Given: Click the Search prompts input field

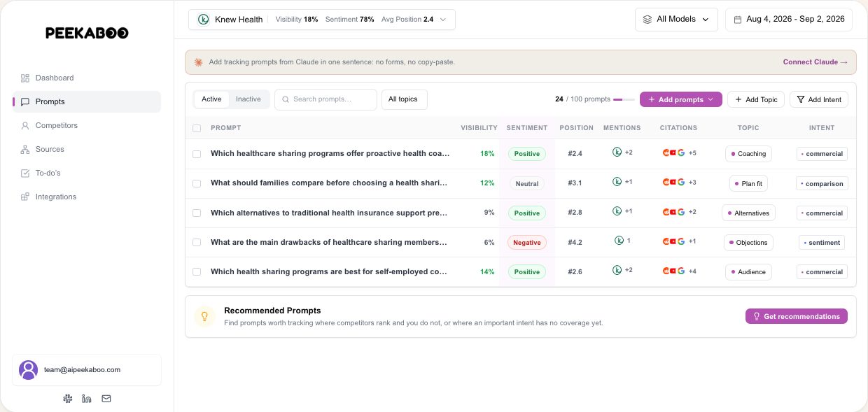Looking at the screenshot, I should pos(325,99).
